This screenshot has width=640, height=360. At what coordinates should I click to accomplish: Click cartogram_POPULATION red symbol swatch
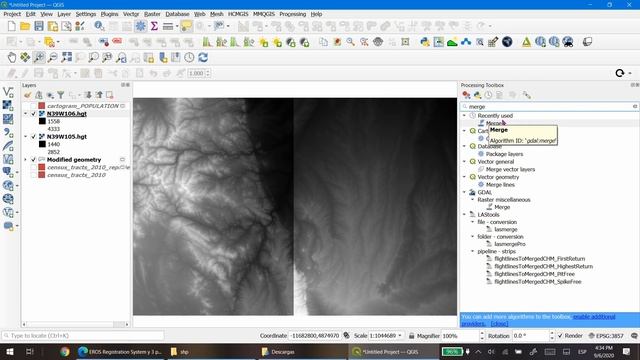point(42,106)
